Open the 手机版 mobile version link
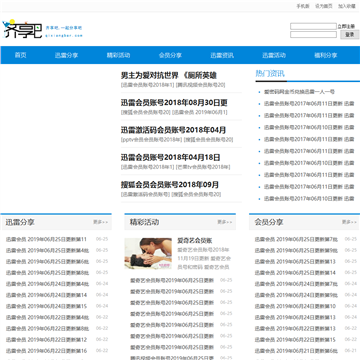 [303, 6]
